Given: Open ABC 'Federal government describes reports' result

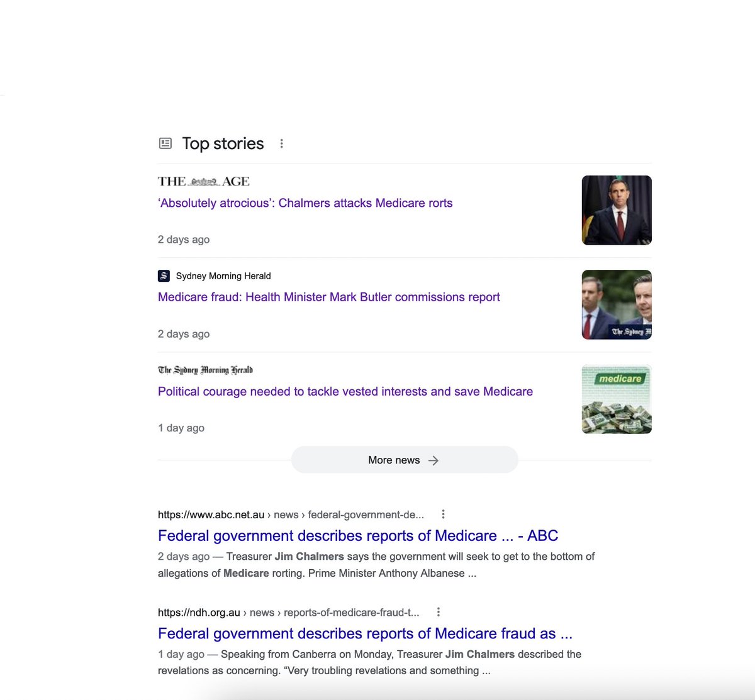Looking at the screenshot, I should click(358, 536).
